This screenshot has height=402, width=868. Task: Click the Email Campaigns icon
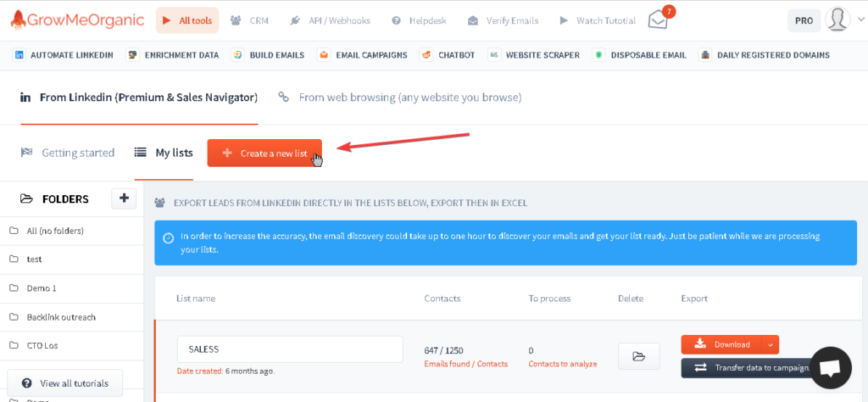point(324,55)
